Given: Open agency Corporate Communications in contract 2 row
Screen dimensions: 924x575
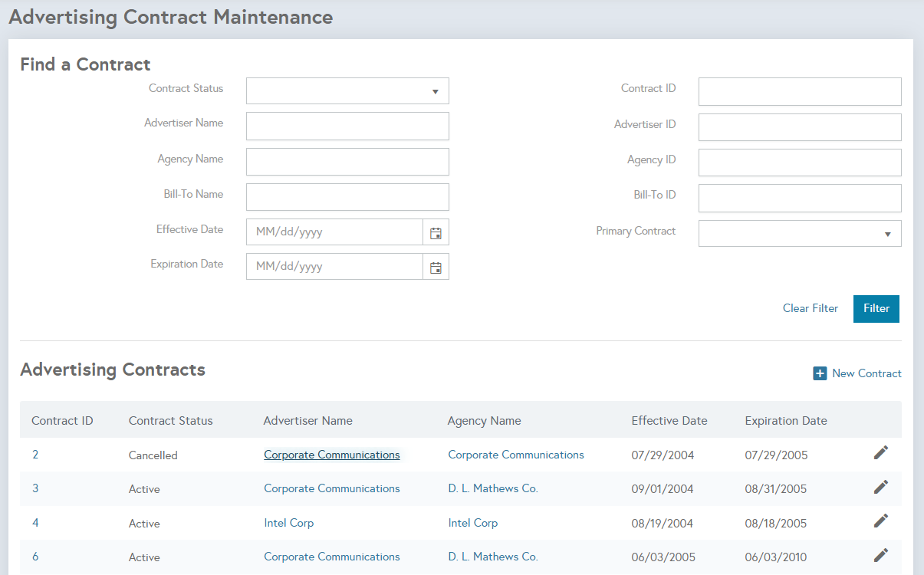Looking at the screenshot, I should [516, 455].
